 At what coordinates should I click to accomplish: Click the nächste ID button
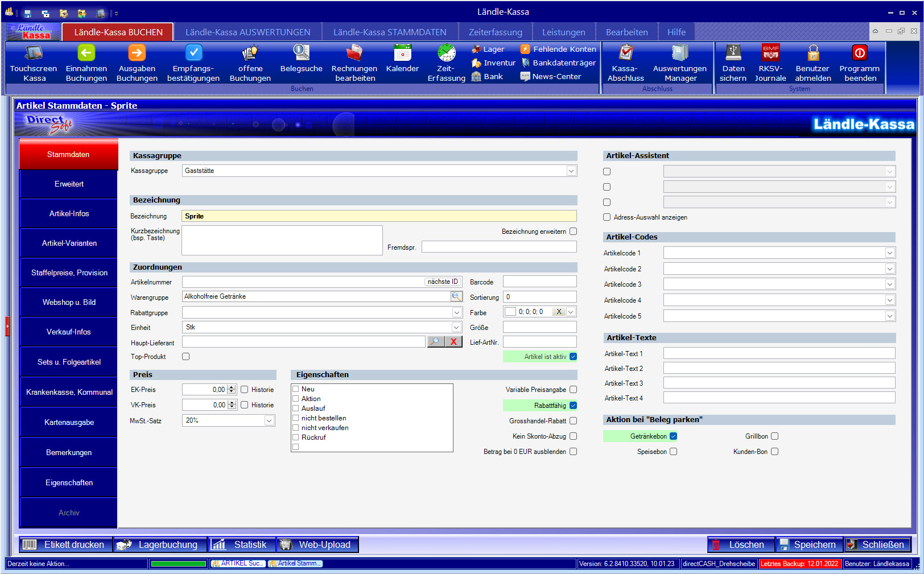point(443,282)
